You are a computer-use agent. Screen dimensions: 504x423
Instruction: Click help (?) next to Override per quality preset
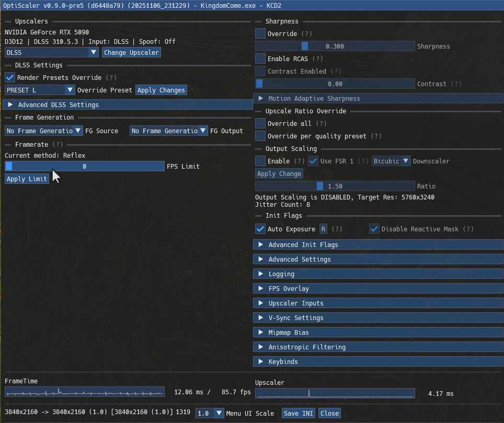coord(376,136)
